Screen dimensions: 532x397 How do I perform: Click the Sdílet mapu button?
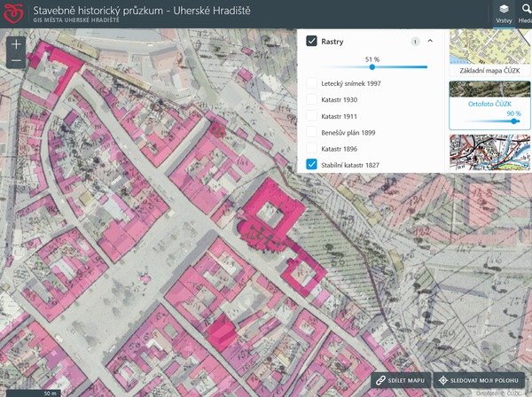(401, 380)
